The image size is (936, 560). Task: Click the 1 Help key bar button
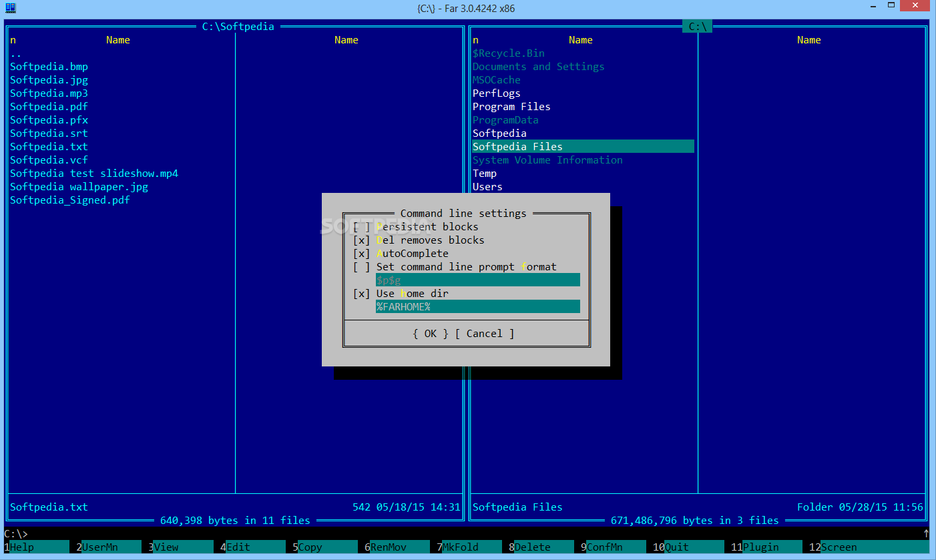(36, 547)
